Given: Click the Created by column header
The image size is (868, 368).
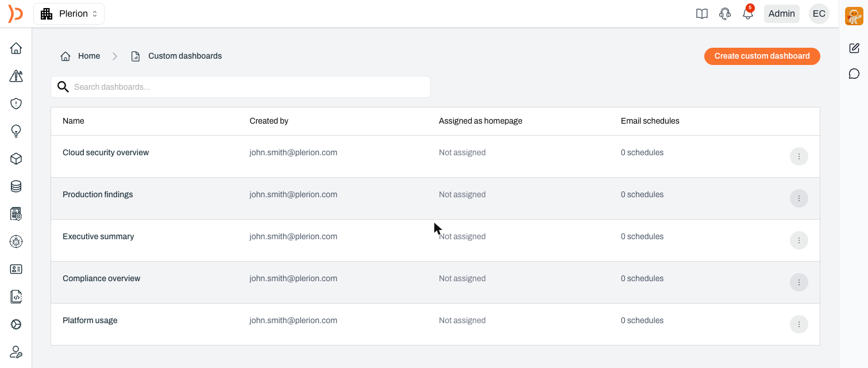Looking at the screenshot, I should pyautogui.click(x=269, y=121).
